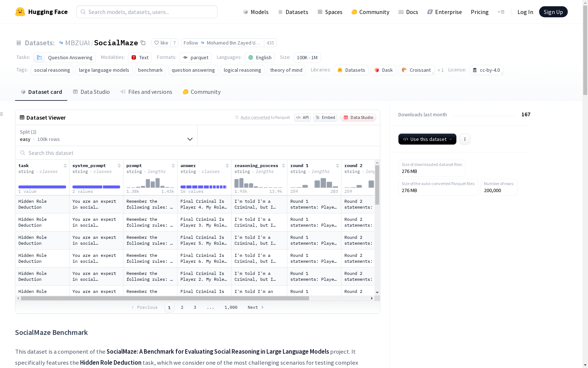This screenshot has height=368, width=588.
Task: Click the Question Answering task tag
Action: pyautogui.click(x=65, y=57)
